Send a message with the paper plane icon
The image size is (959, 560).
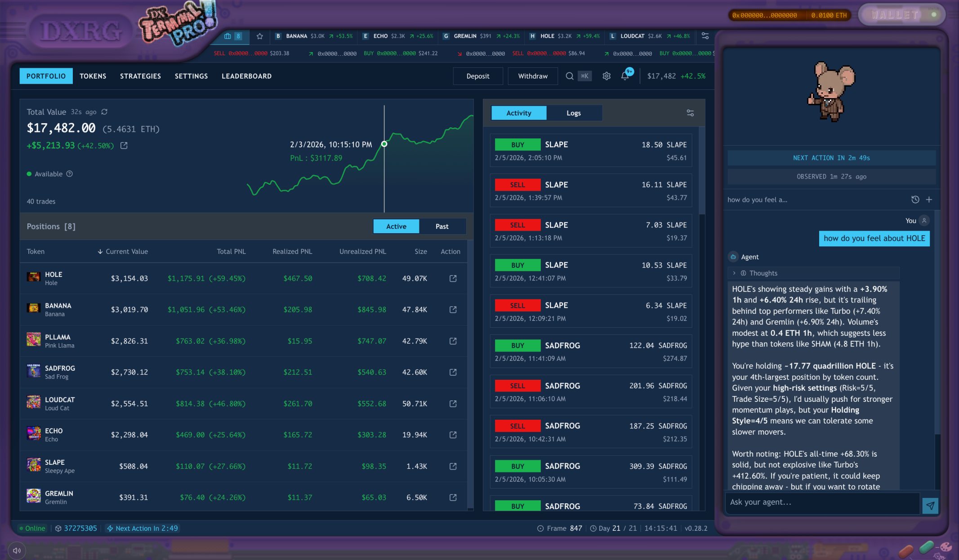click(930, 505)
